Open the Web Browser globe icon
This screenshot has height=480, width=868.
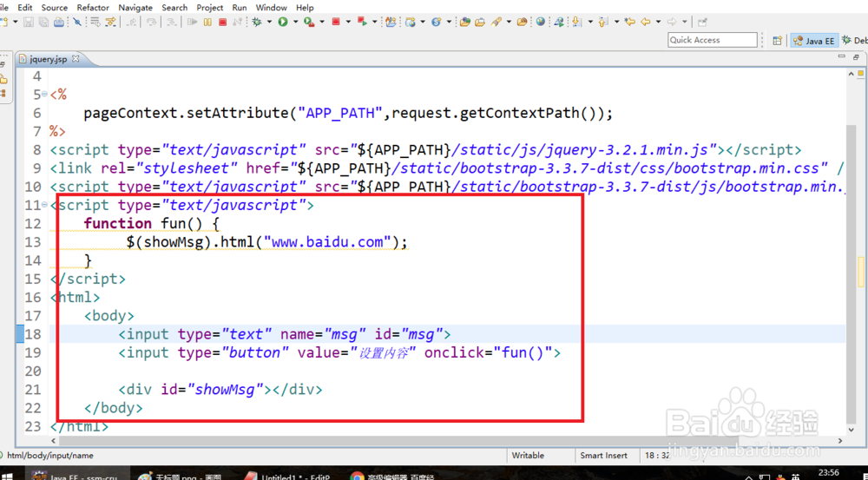coord(540,23)
